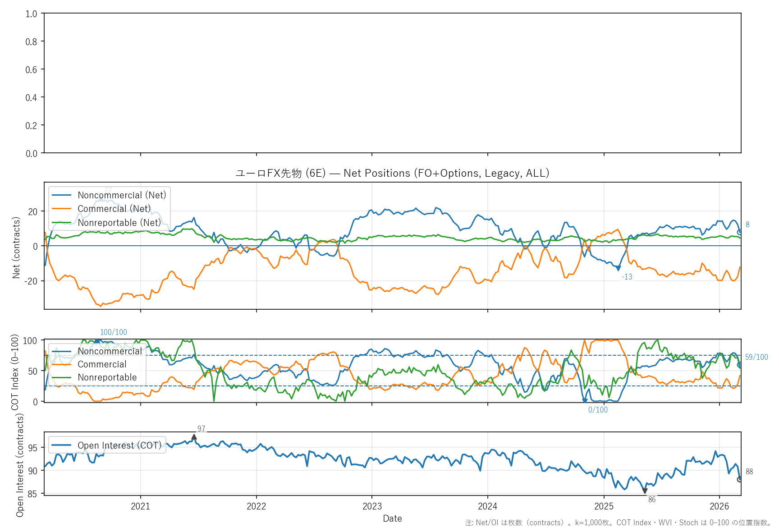Click the up-triangle marker at the 97 peak
This screenshot has width=779, height=532.
[194, 437]
